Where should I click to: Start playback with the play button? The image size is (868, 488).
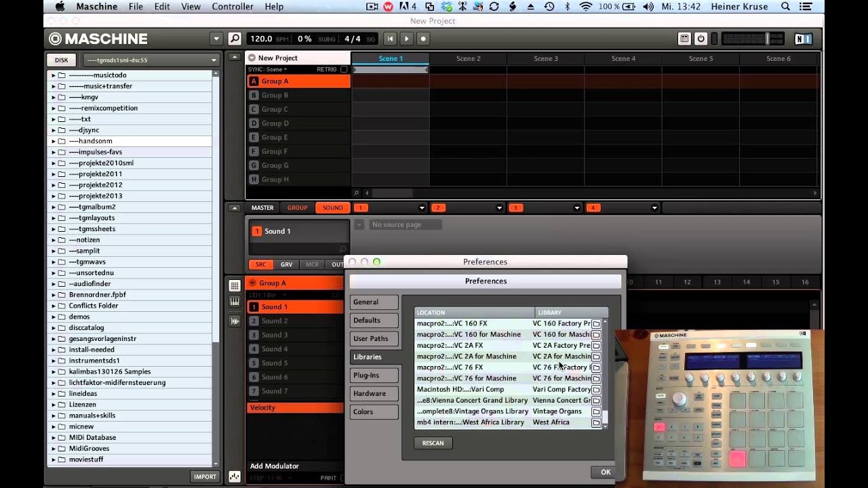pos(406,39)
